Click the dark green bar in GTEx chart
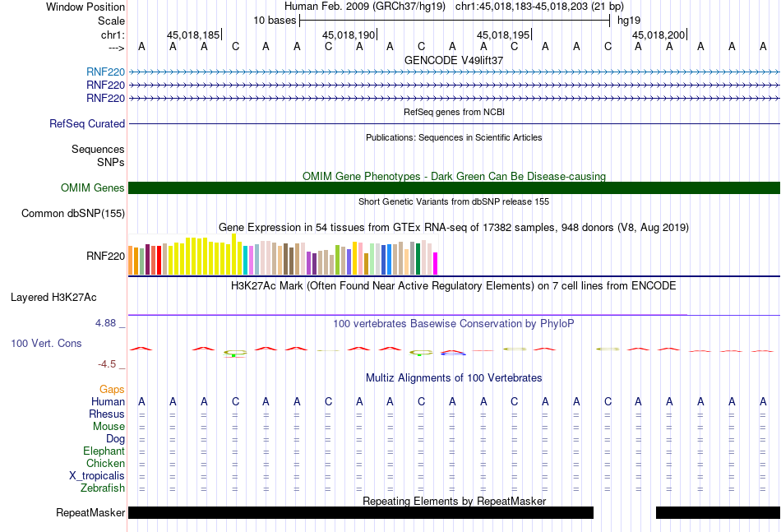This screenshot has height=532, width=781. 418,259
